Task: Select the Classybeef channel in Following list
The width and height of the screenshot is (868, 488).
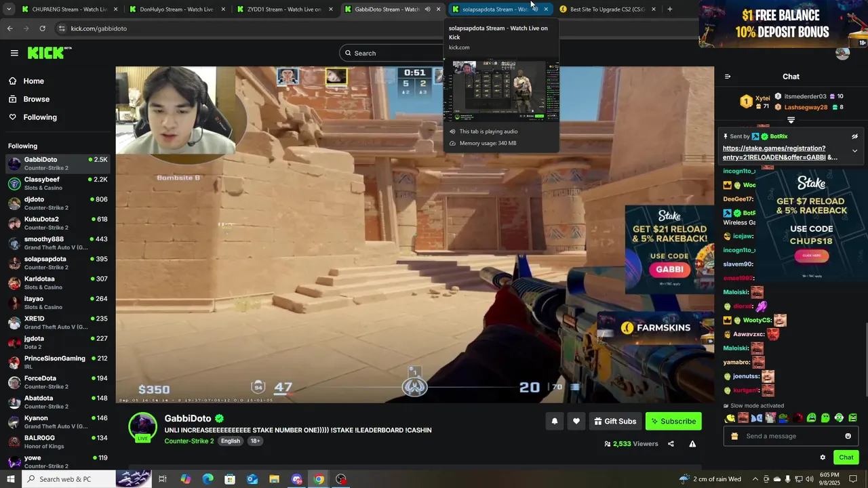Action: (x=58, y=184)
